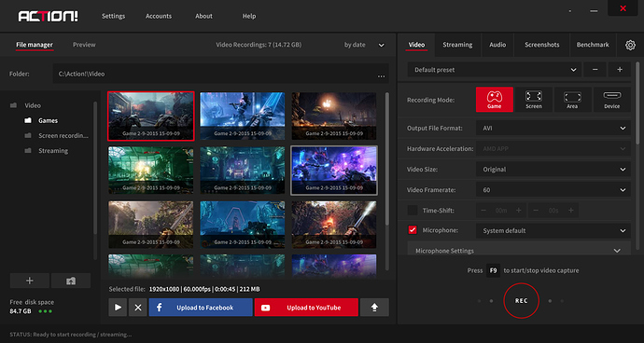Enable the Time-Shift checkbox
The height and width of the screenshot is (343, 644).
click(413, 211)
